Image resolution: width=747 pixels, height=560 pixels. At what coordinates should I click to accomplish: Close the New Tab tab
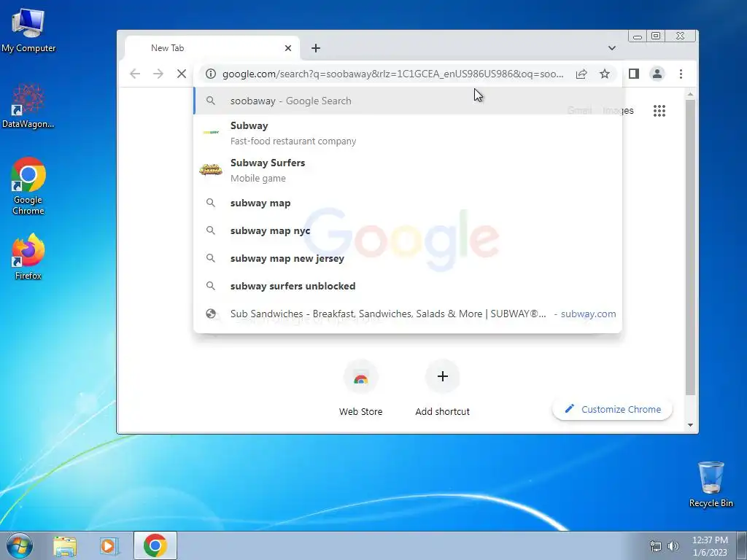(287, 48)
